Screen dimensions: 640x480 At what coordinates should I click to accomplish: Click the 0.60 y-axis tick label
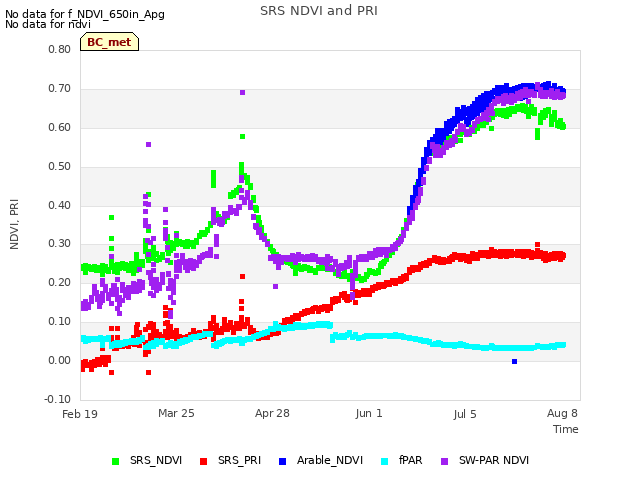click(x=60, y=127)
